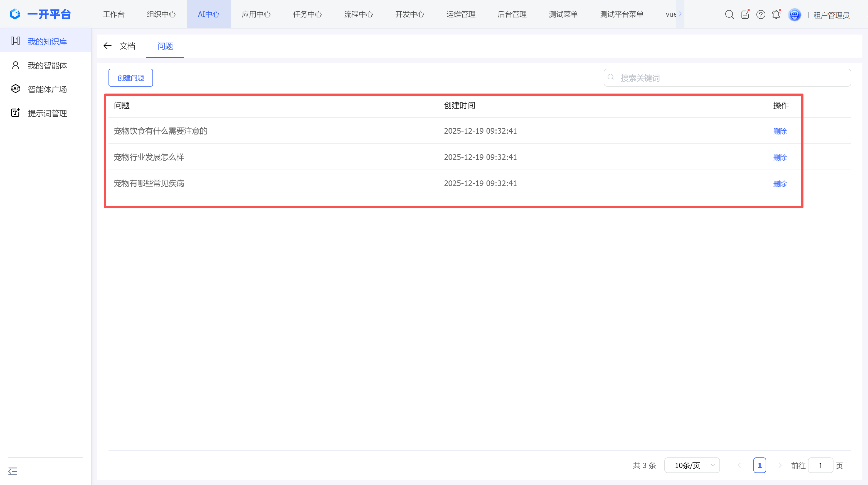Open the notification bell icon
Image resolution: width=868 pixels, height=485 pixels.
pyautogui.click(x=776, y=14)
